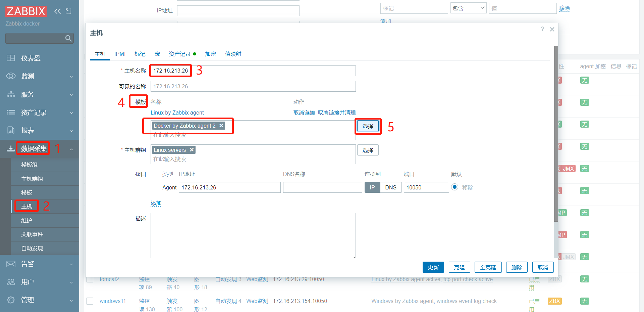Click 选择 button for host groups

pyautogui.click(x=368, y=150)
